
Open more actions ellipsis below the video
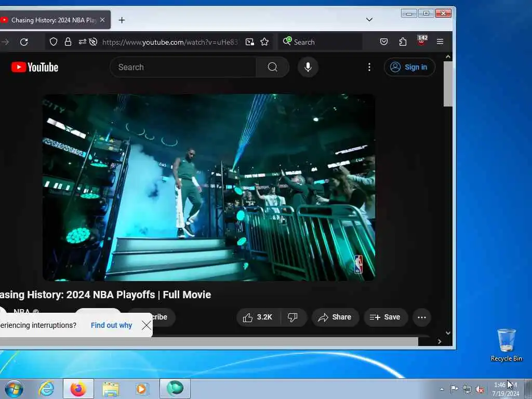[422, 317]
